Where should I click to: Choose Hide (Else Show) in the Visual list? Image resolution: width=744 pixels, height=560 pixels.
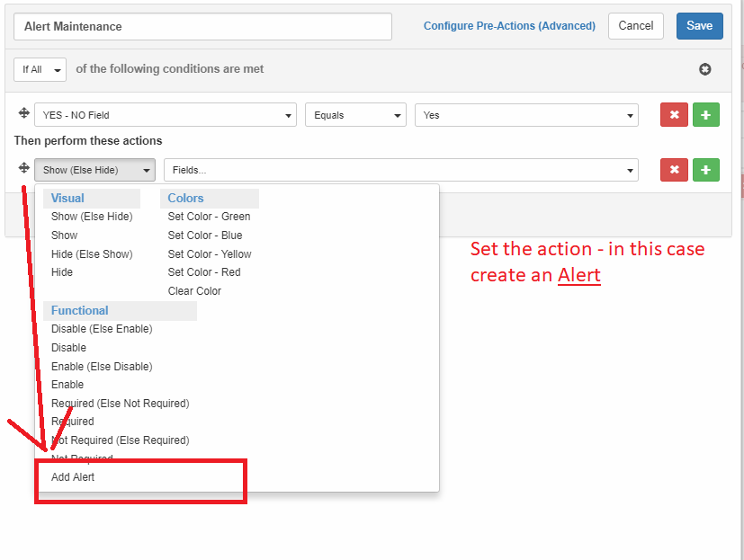point(92,254)
